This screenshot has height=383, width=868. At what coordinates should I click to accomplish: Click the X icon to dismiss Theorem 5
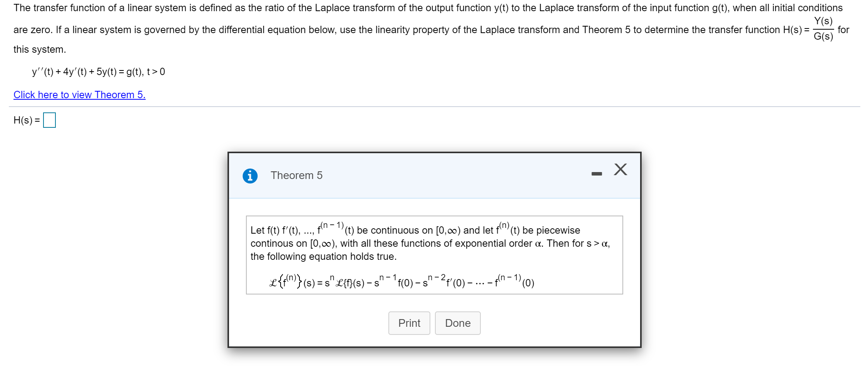point(620,170)
